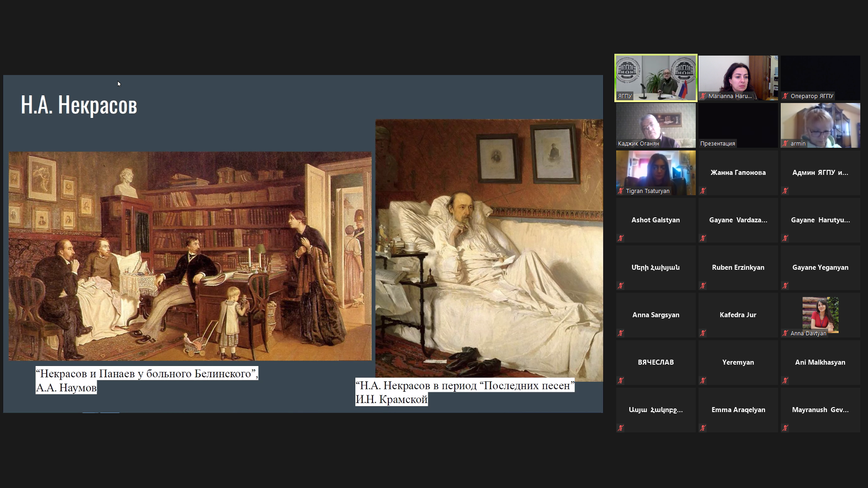Click muted mic icon on ВЯЧЕСЛАВ tile
The width and height of the screenshot is (868, 488).
click(x=621, y=381)
